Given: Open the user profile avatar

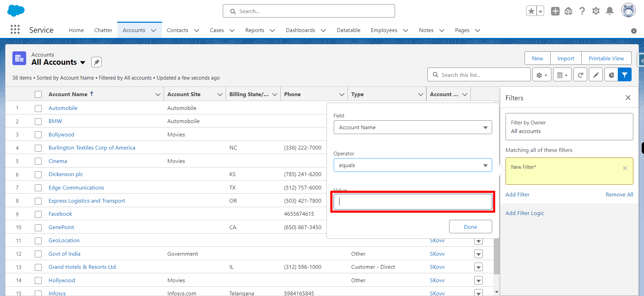Looking at the screenshot, I should [628, 10].
